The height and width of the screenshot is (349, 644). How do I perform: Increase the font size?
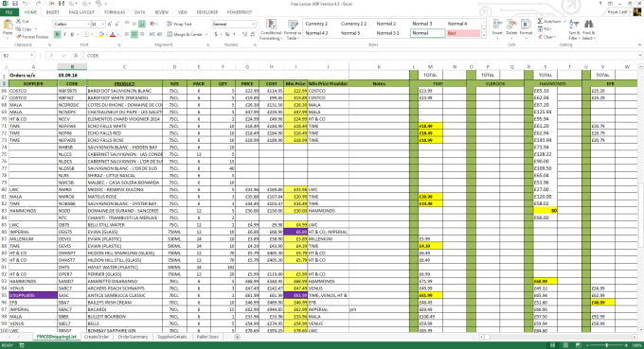(x=110, y=25)
